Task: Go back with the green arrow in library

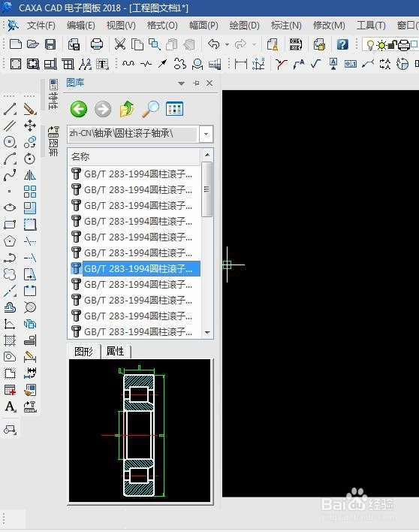Action: pyautogui.click(x=79, y=109)
